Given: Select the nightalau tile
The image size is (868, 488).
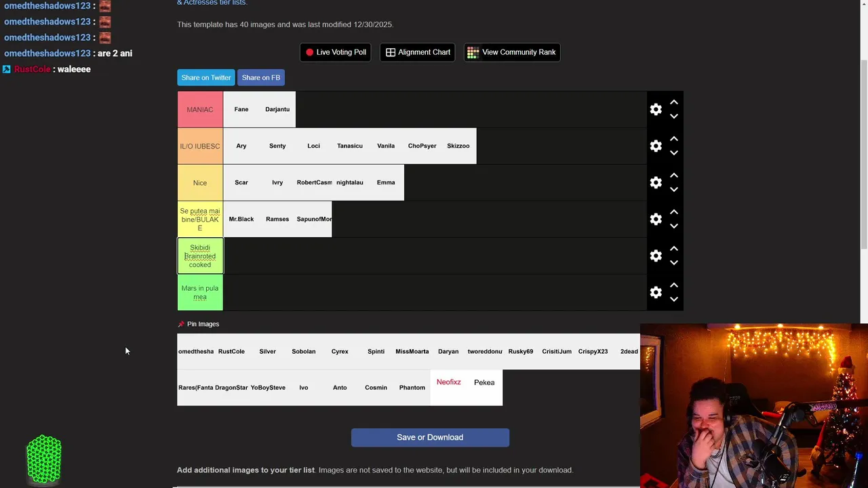Looking at the screenshot, I should tap(350, 182).
